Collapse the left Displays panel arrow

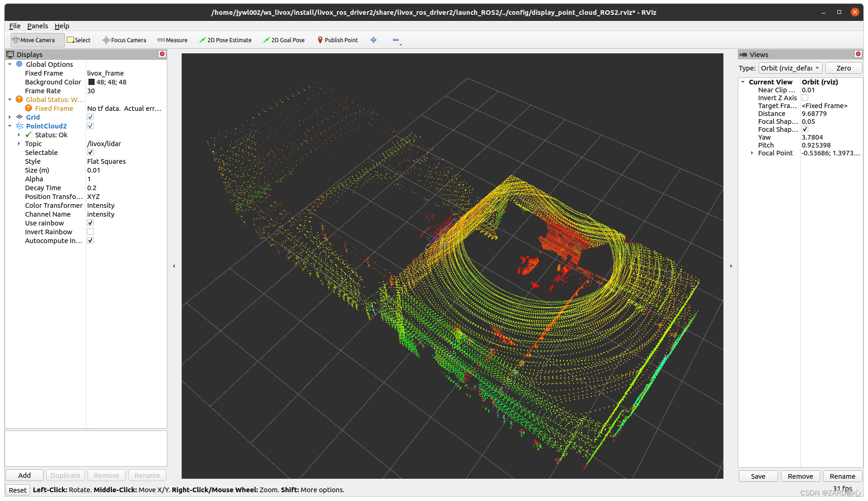click(174, 266)
